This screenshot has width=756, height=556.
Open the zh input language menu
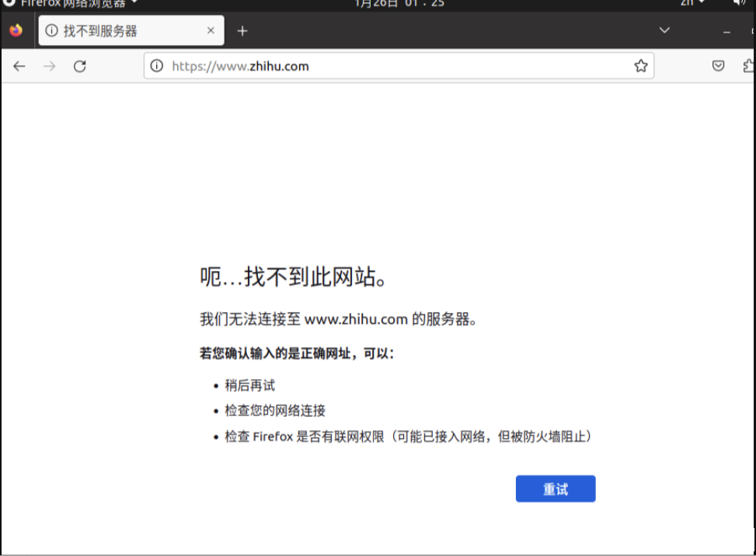click(x=693, y=3)
